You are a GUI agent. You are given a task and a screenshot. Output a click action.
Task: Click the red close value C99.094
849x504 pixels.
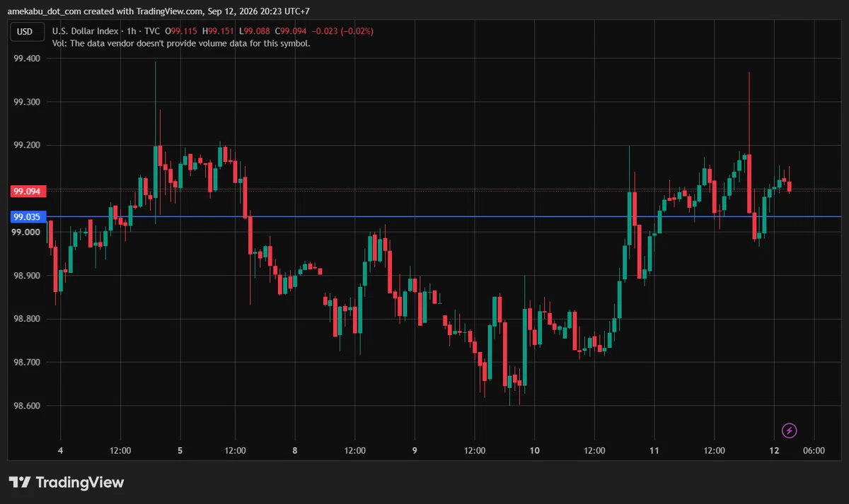(x=294, y=31)
